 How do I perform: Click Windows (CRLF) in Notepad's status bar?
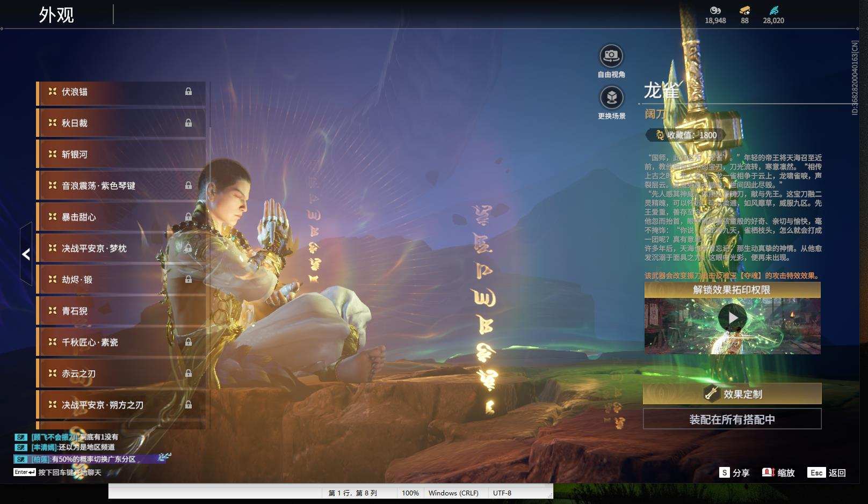click(x=453, y=493)
